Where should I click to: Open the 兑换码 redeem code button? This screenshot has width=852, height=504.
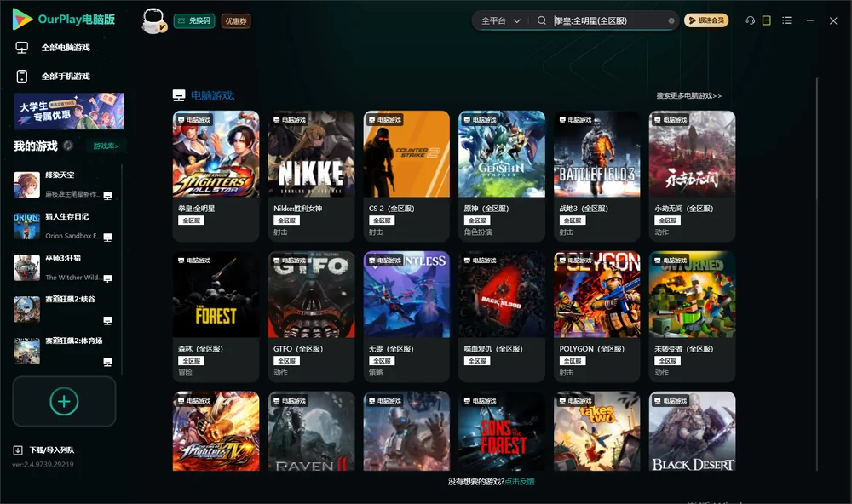[194, 21]
